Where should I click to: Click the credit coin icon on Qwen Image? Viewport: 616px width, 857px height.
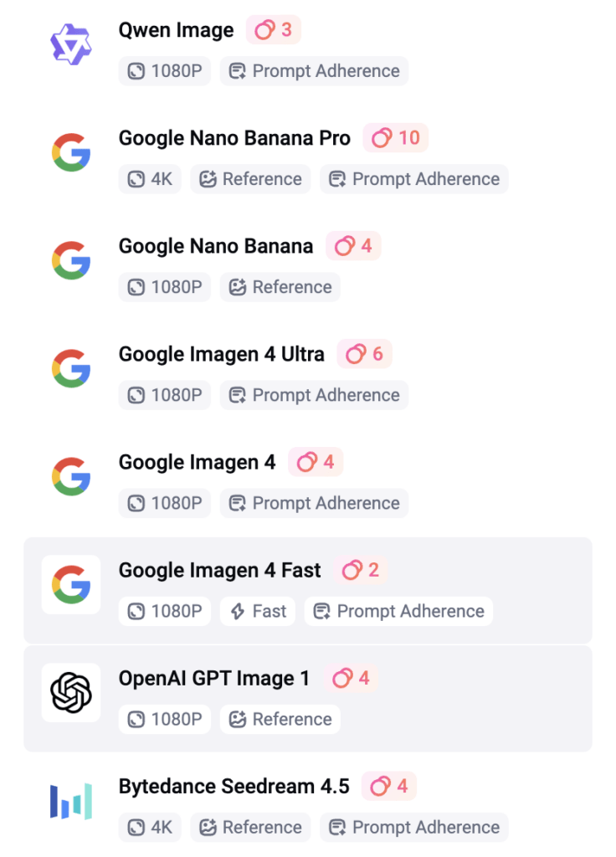pyautogui.click(x=264, y=30)
